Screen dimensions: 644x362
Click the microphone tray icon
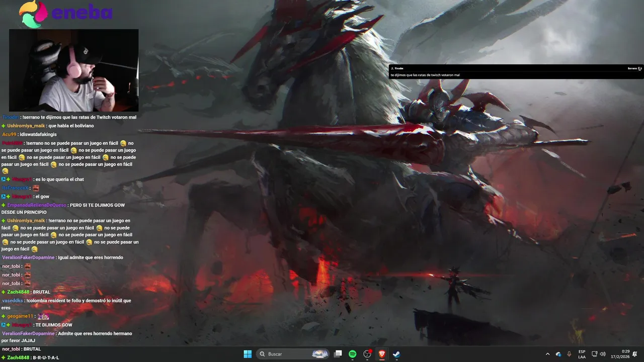(x=570, y=354)
